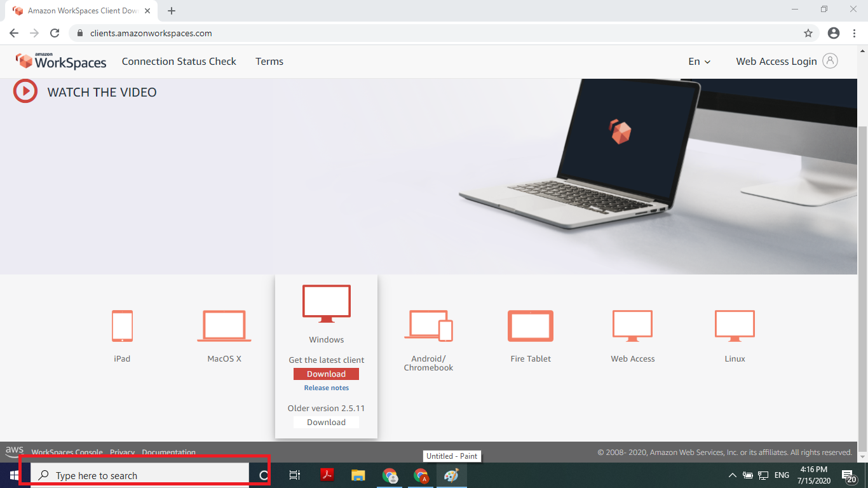
Task: Click the ENG language indicator
Action: click(782, 475)
